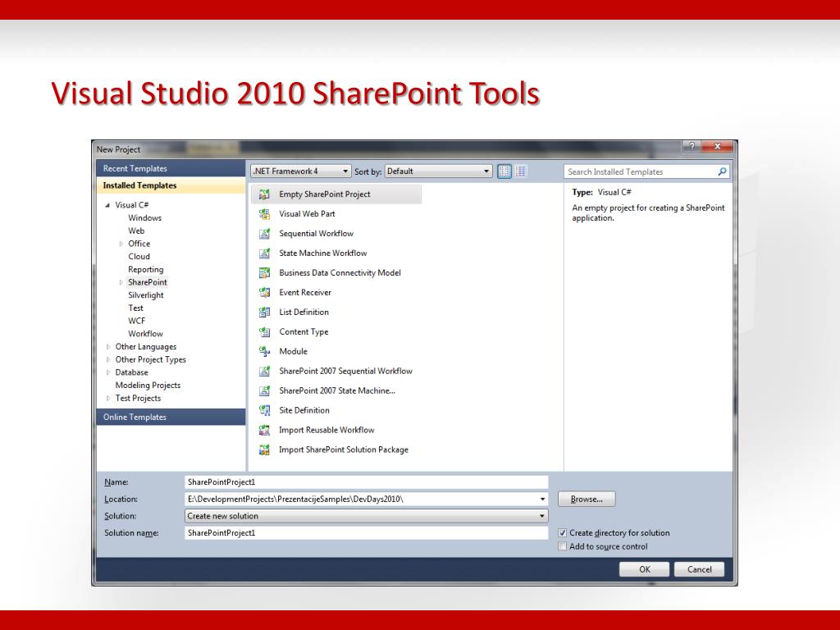The image size is (840, 630).
Task: Select the Visual C# tree item label
Action: (132, 205)
